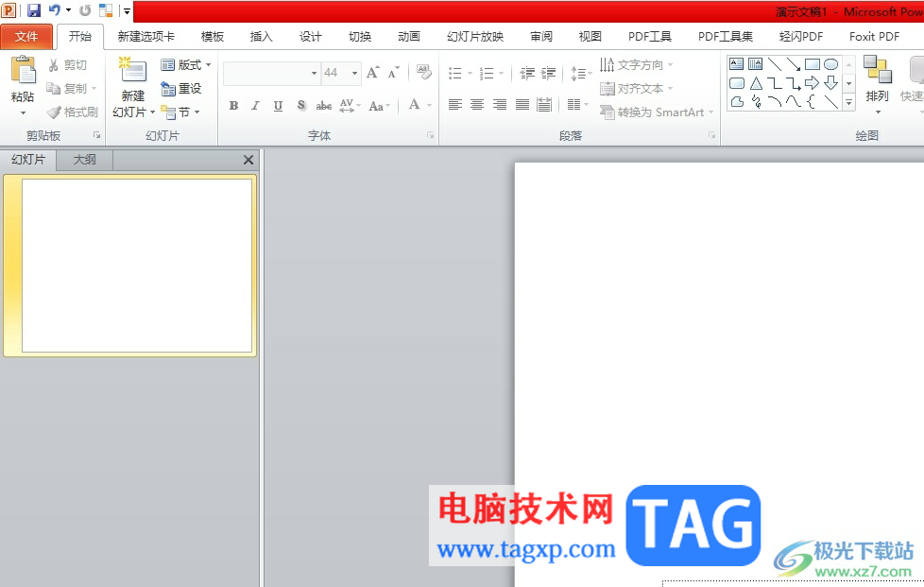
Task: Close the slides thumbnail pane
Action: coord(248,160)
